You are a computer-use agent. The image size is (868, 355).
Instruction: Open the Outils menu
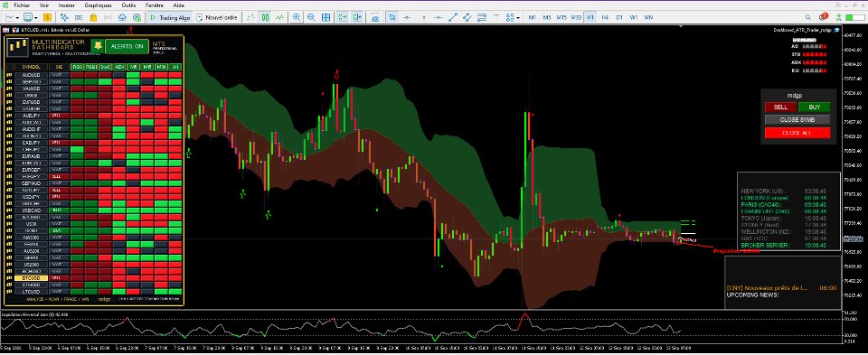(129, 5)
